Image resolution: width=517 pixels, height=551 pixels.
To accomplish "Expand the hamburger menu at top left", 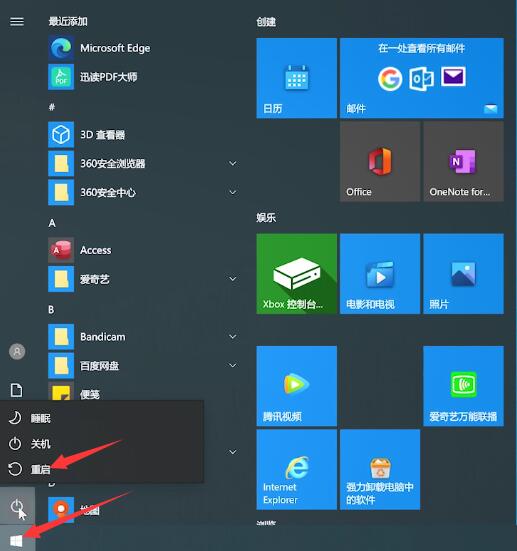I will 17,22.
